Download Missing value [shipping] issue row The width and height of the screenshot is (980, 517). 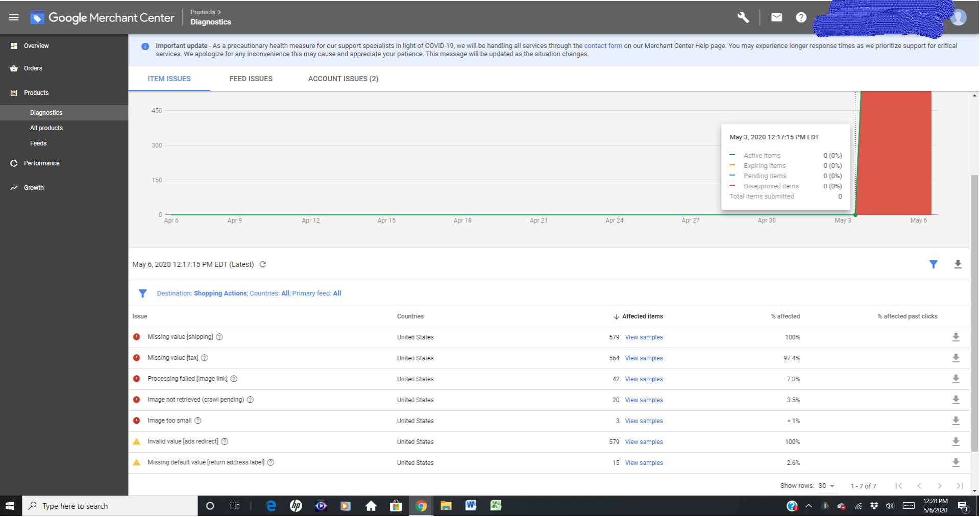[955, 337]
